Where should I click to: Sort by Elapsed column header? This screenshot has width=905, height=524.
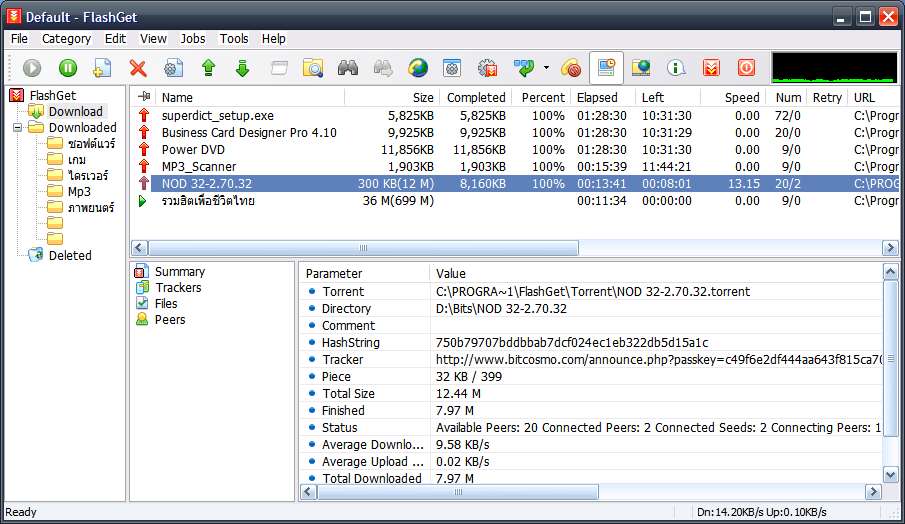pos(604,98)
